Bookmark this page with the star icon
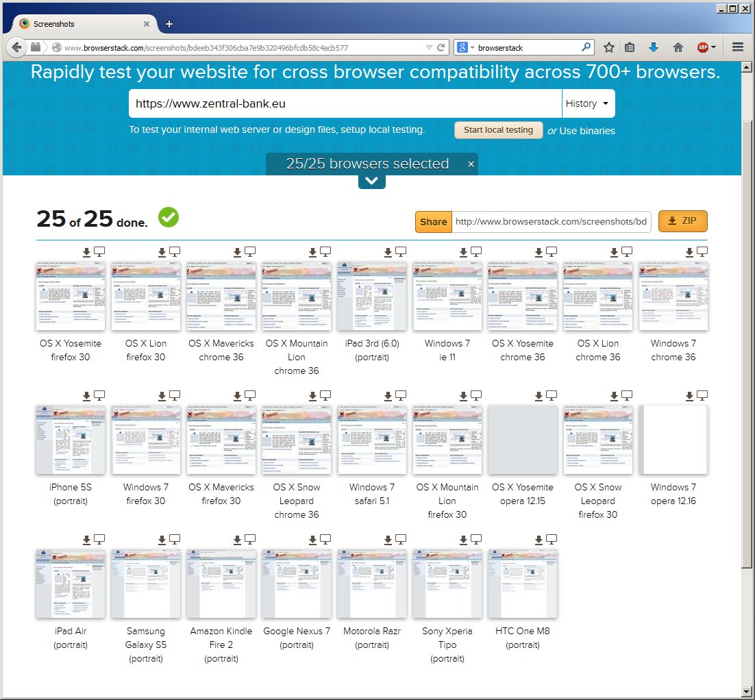The image size is (755, 700). pyautogui.click(x=608, y=47)
